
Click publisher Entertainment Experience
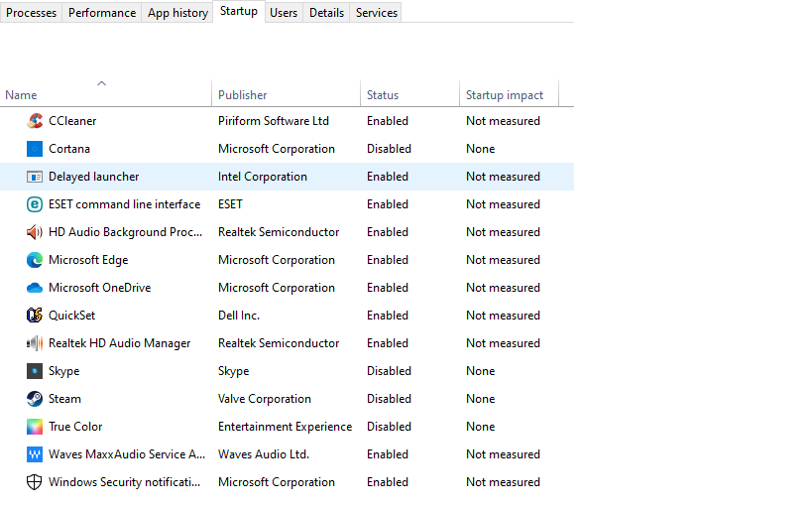[285, 427]
